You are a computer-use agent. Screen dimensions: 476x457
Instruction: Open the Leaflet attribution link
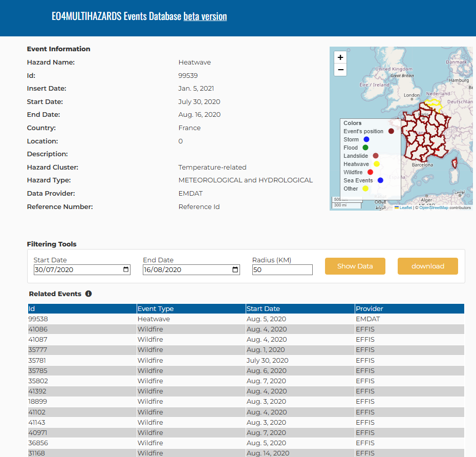pyautogui.click(x=403, y=208)
